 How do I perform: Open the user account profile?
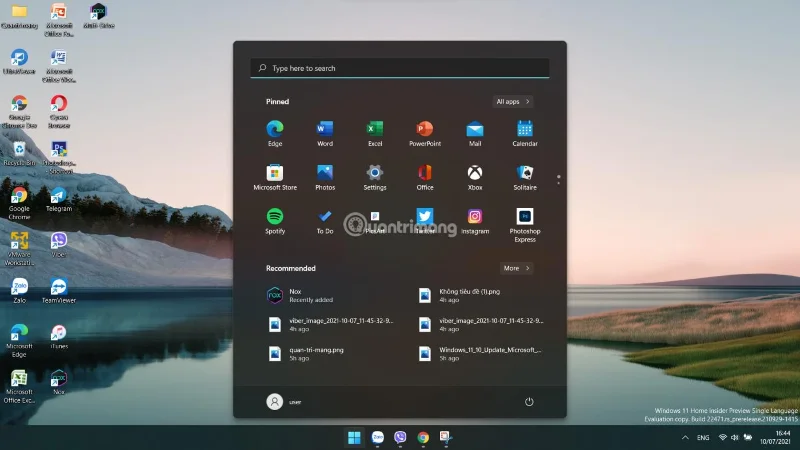click(x=284, y=402)
